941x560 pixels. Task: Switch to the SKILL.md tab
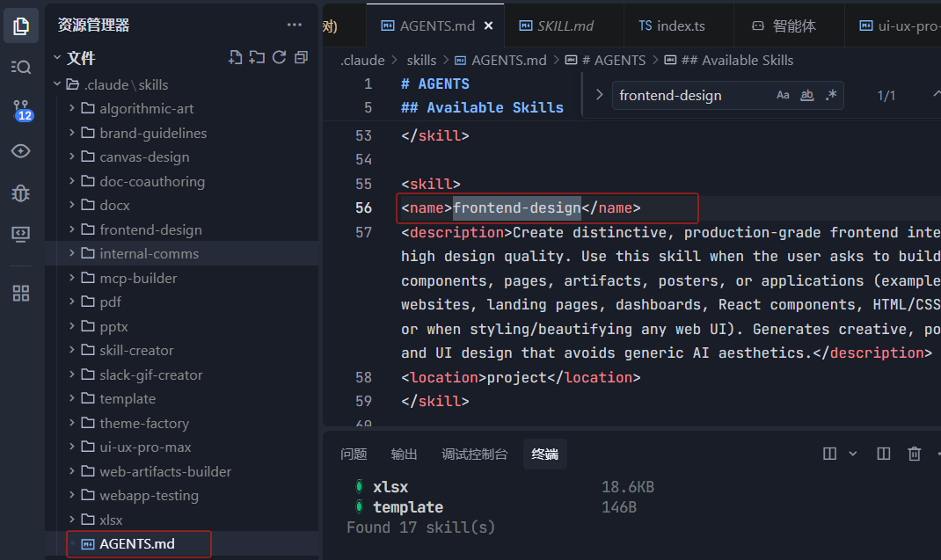coord(565,25)
